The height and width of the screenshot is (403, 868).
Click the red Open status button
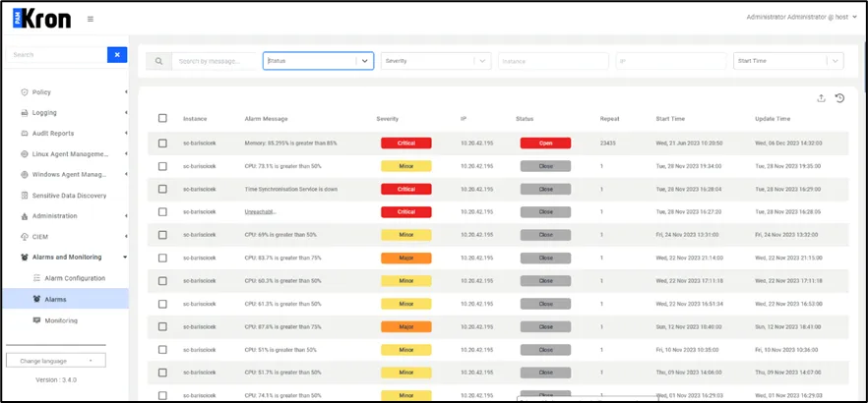[545, 144]
